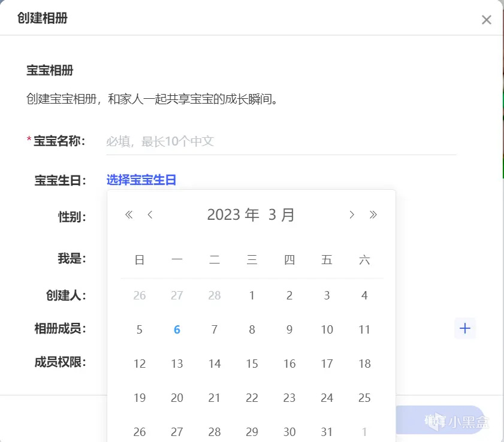The image size is (504, 442).
Task: Select greyed-out February 26 in first row
Action: 140,295
